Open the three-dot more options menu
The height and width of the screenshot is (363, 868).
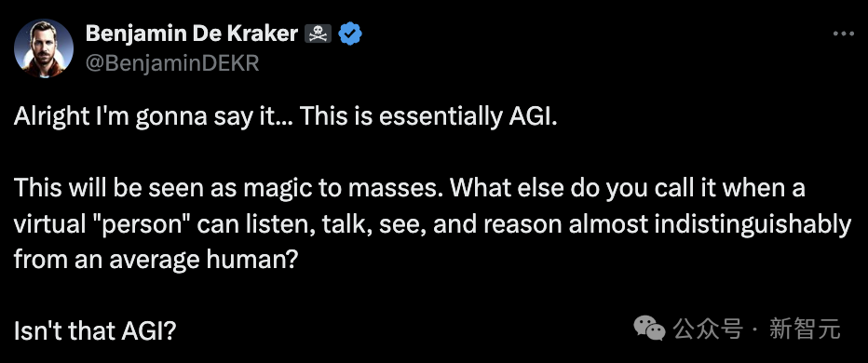coord(844,34)
